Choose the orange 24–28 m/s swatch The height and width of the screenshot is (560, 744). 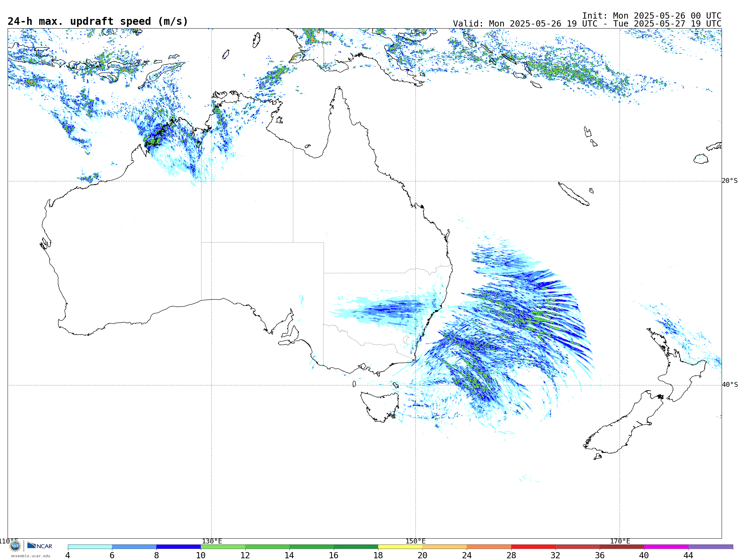[x=489, y=547]
